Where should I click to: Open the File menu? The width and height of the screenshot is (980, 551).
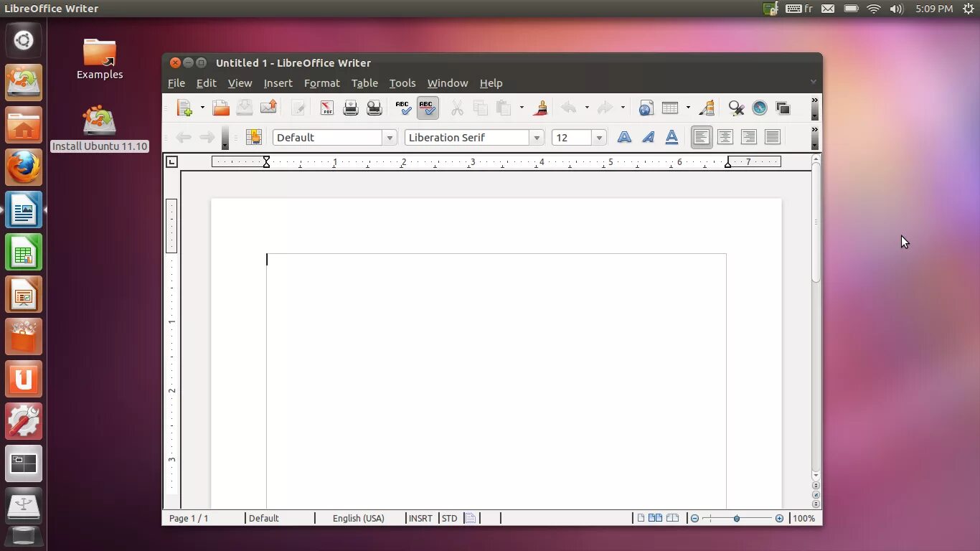pos(176,83)
